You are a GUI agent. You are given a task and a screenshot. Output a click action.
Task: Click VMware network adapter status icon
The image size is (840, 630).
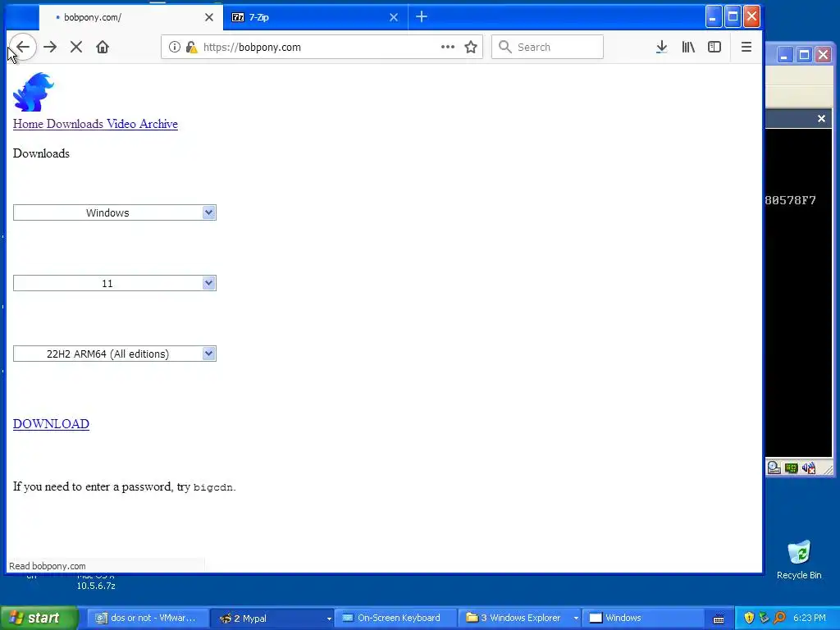[792, 468]
